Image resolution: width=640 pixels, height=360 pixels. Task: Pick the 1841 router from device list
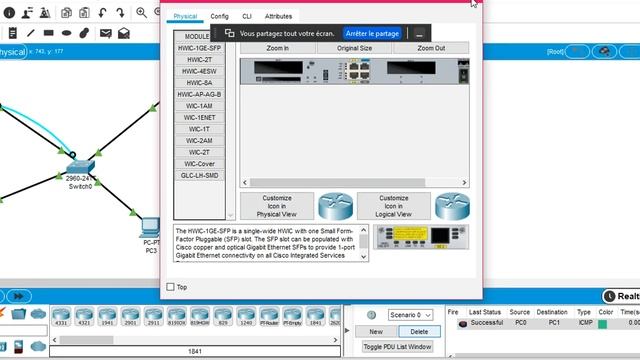point(316,316)
